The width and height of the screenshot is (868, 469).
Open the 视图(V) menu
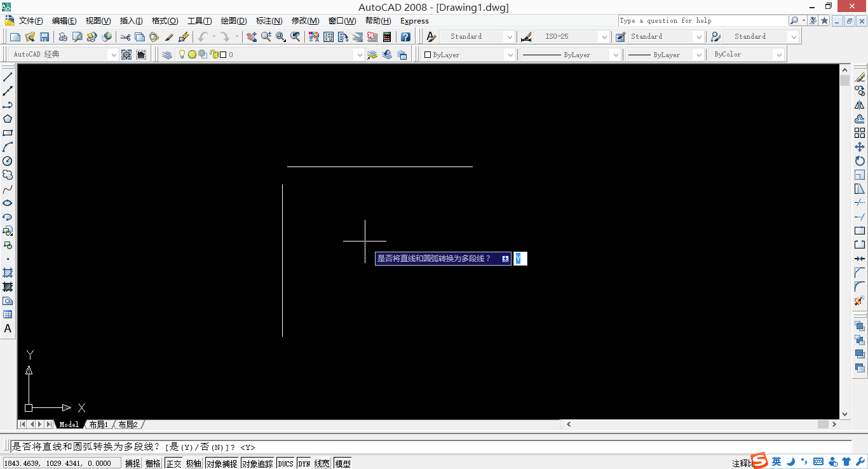(x=98, y=21)
